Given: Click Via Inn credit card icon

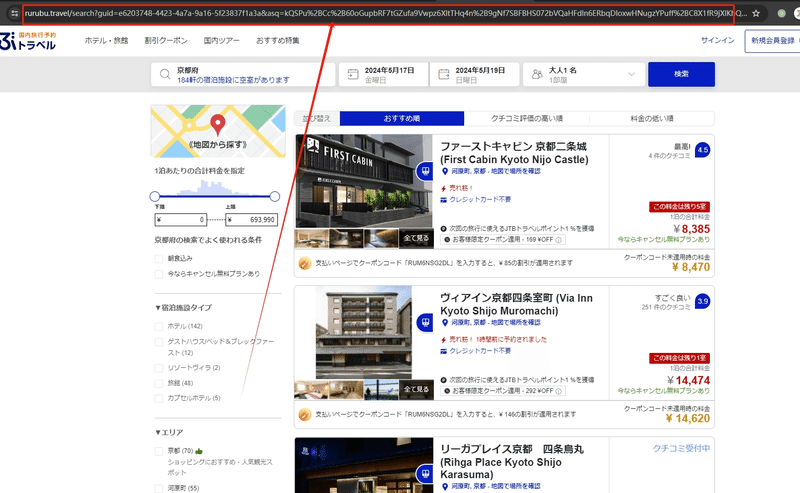Looking at the screenshot, I should [444, 351].
